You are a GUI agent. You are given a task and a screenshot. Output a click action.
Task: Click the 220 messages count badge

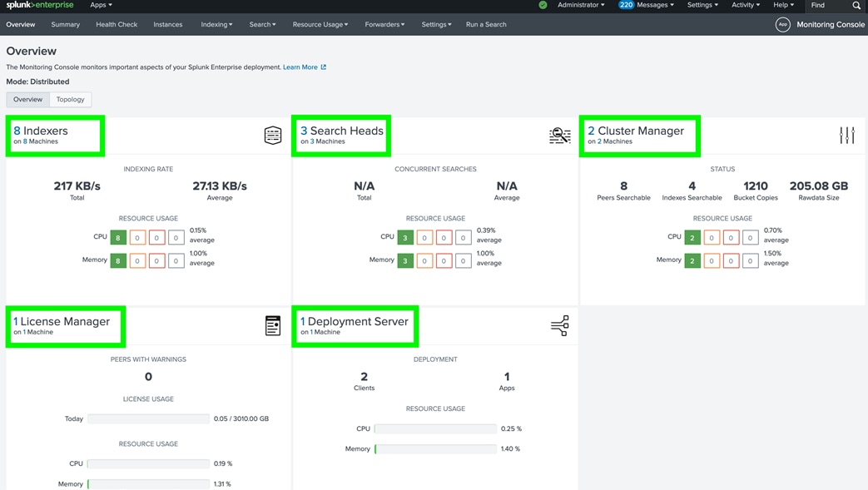click(626, 5)
